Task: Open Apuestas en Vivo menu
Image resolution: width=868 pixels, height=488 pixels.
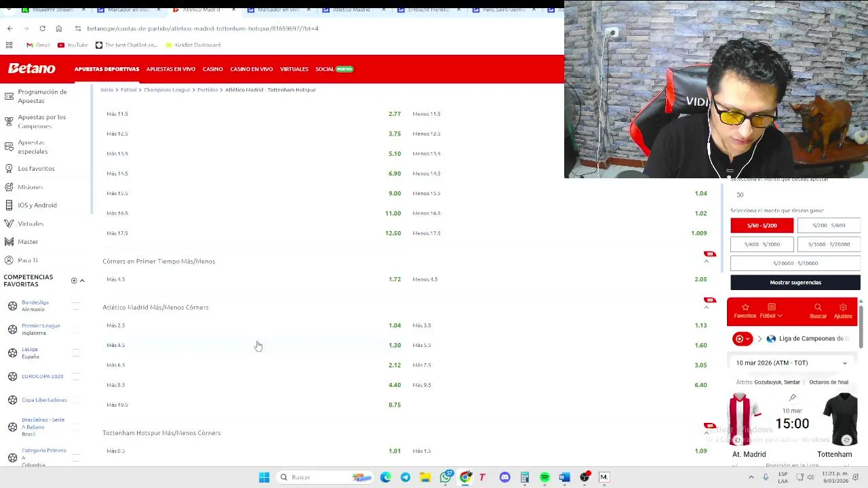Action: coord(171,69)
